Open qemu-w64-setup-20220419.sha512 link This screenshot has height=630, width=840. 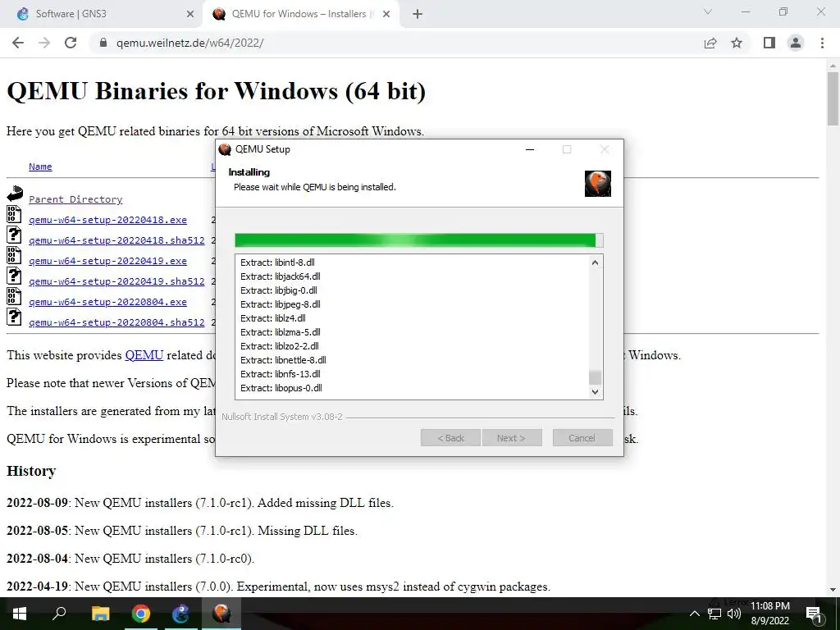click(x=116, y=281)
